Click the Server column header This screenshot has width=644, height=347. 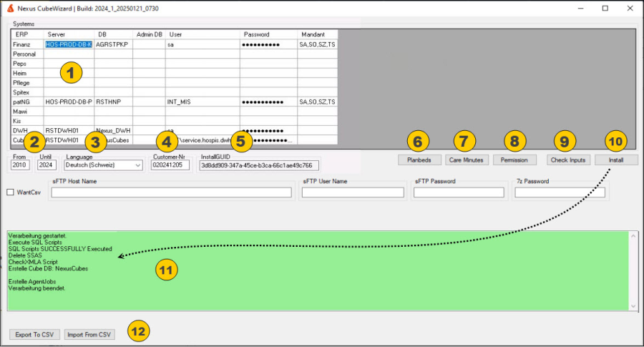69,34
